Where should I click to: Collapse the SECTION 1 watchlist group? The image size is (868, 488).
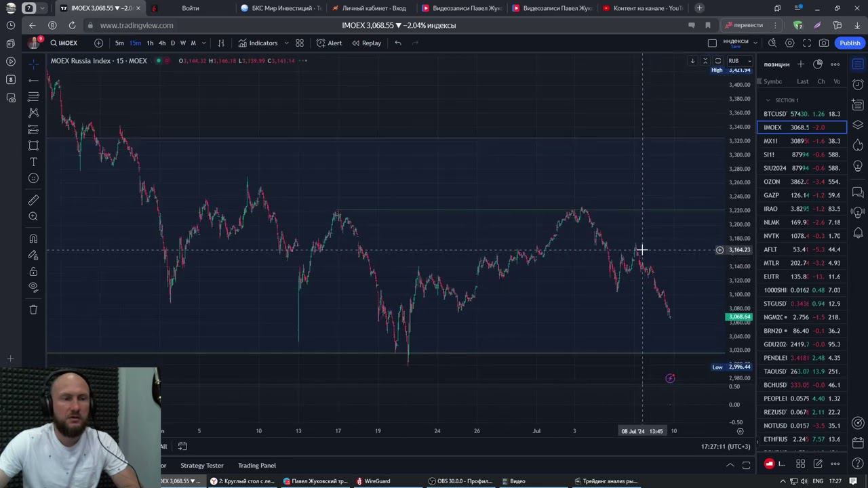(x=768, y=100)
